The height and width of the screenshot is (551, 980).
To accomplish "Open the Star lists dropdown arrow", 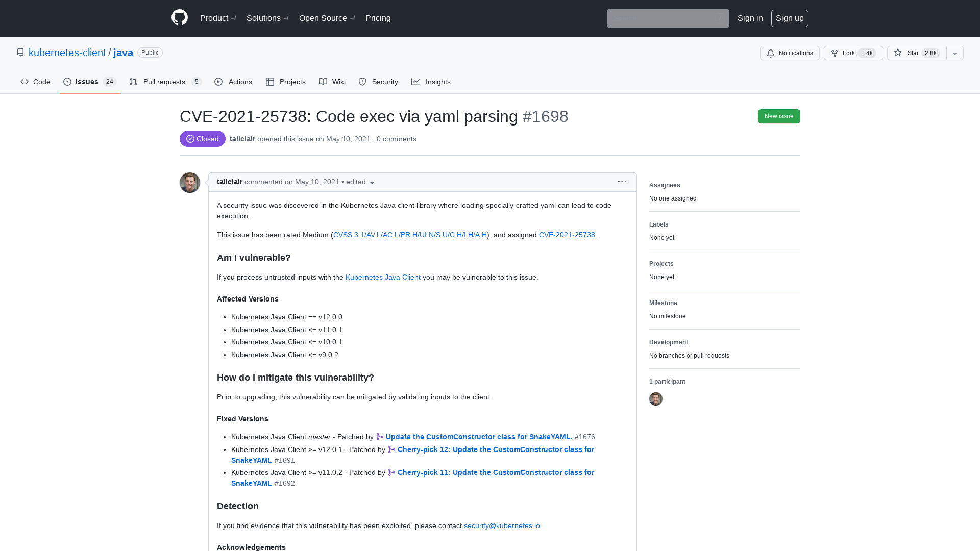I will click(x=955, y=53).
